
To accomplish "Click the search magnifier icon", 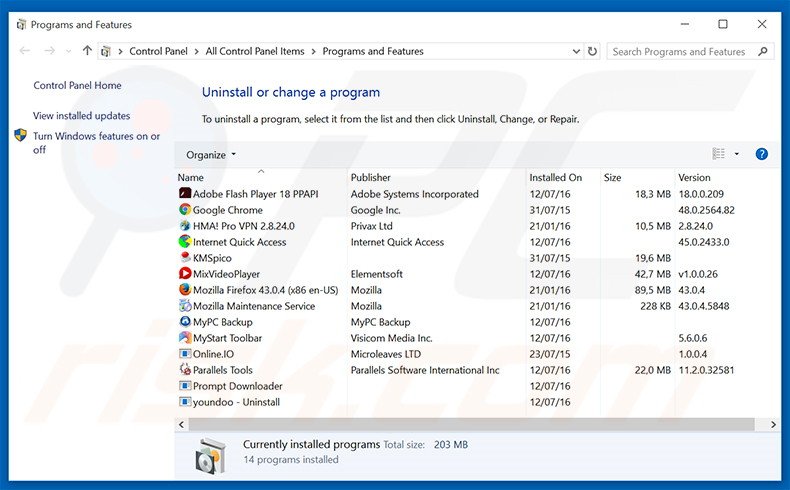I will coord(763,51).
